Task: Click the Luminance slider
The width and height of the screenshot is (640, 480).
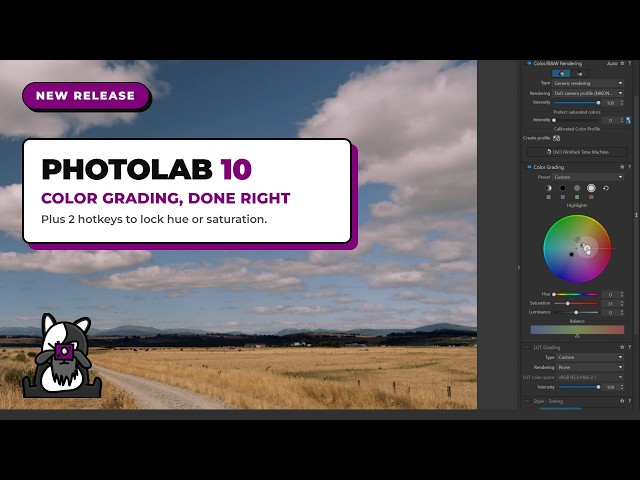Action: pyautogui.click(x=576, y=313)
